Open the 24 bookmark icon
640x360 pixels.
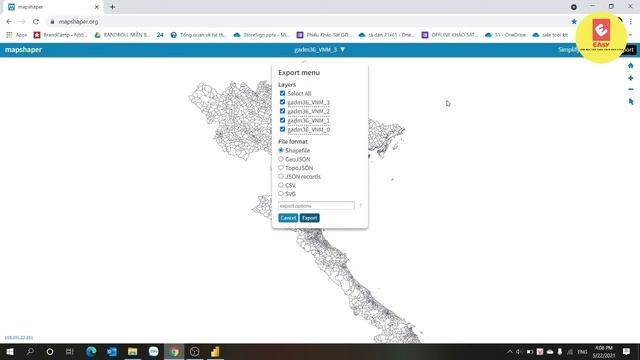160,35
